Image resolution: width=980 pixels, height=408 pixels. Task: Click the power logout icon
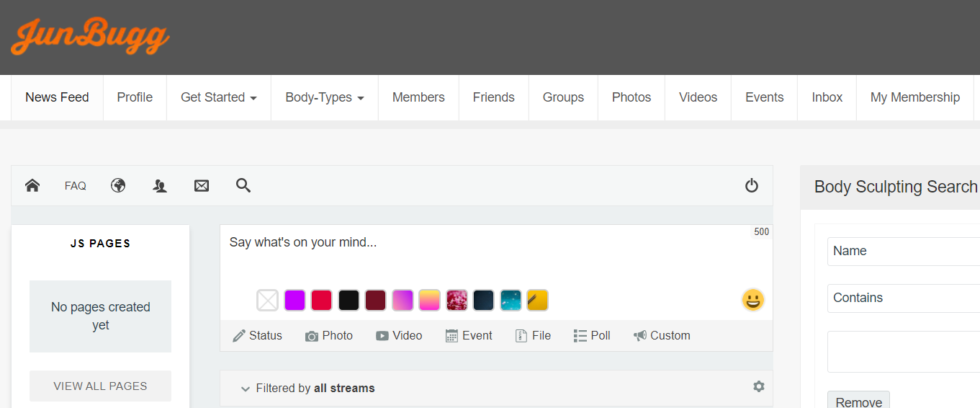click(752, 186)
